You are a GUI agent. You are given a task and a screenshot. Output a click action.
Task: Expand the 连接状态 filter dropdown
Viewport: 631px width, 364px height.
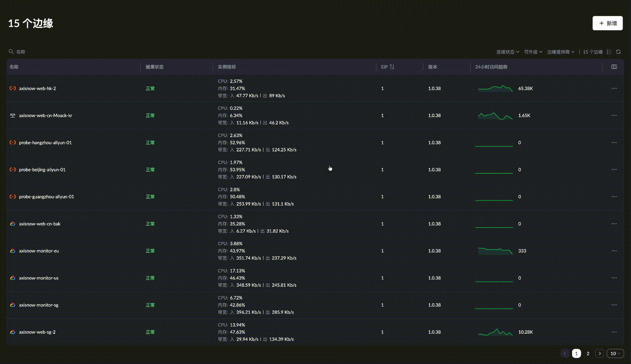pos(508,52)
